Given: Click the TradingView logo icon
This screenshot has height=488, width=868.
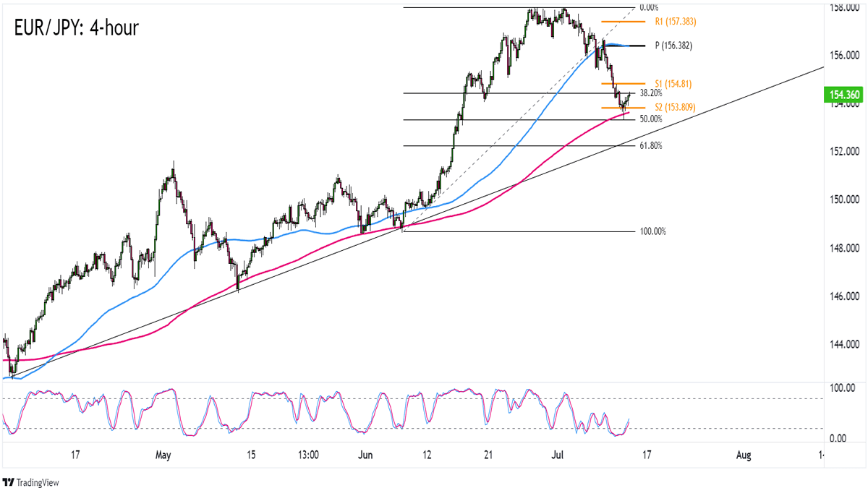Looking at the screenshot, I should 9,482.
